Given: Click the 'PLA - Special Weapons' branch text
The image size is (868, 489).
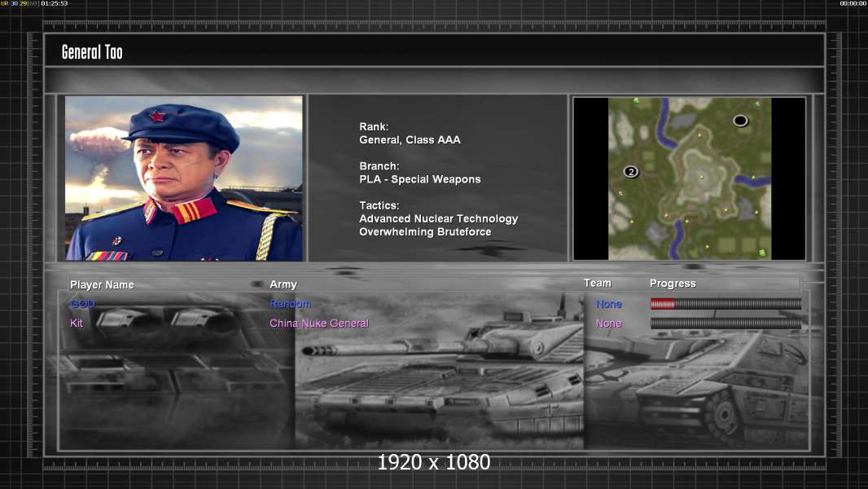Looking at the screenshot, I should pos(419,179).
